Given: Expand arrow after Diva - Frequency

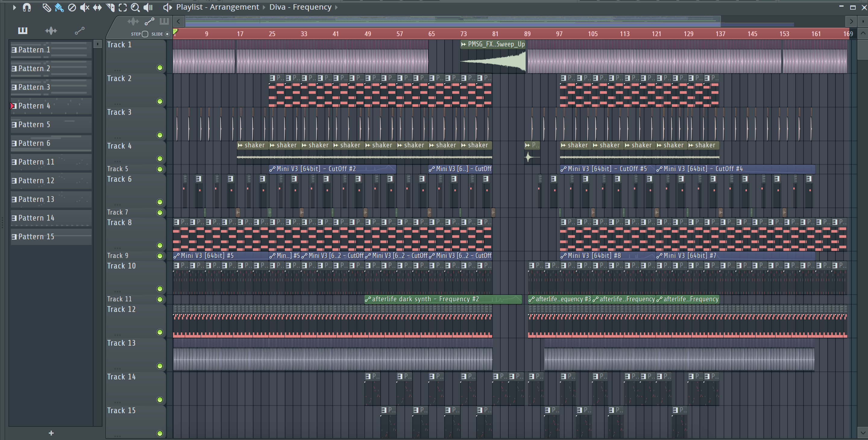Looking at the screenshot, I should point(336,7).
